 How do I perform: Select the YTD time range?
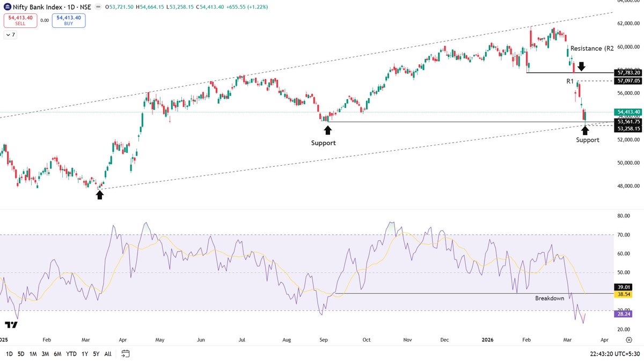coord(71,354)
